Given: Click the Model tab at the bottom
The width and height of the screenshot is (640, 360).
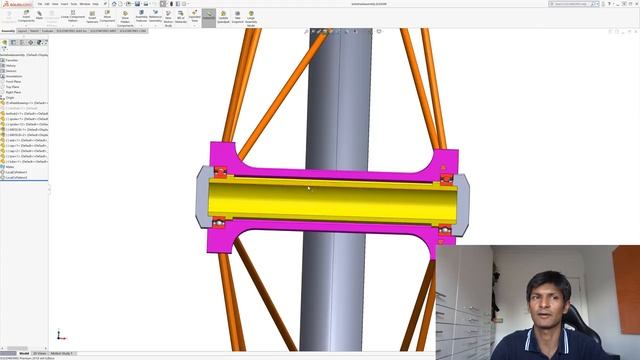Looking at the screenshot, I should point(24,353).
